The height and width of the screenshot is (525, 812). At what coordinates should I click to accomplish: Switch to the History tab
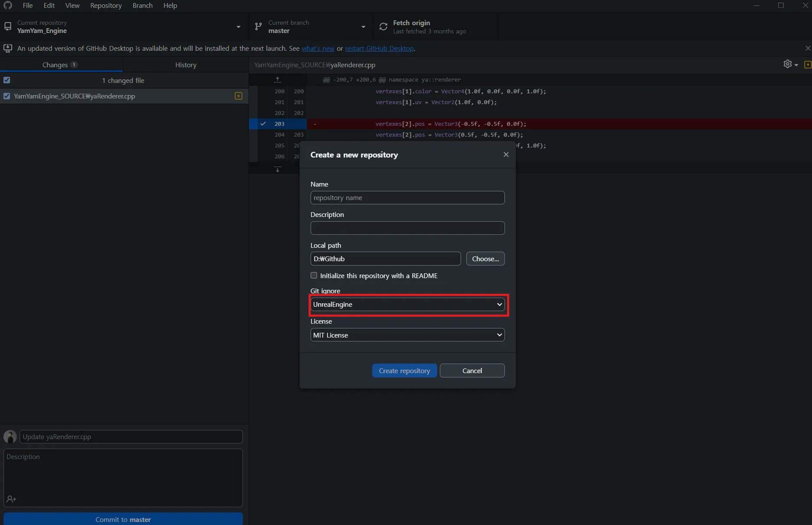(x=186, y=65)
